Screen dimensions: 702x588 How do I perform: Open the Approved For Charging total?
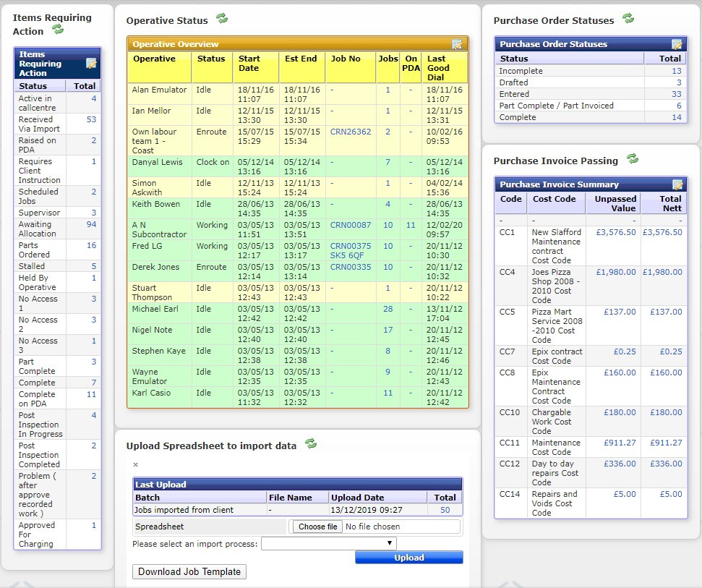click(93, 525)
